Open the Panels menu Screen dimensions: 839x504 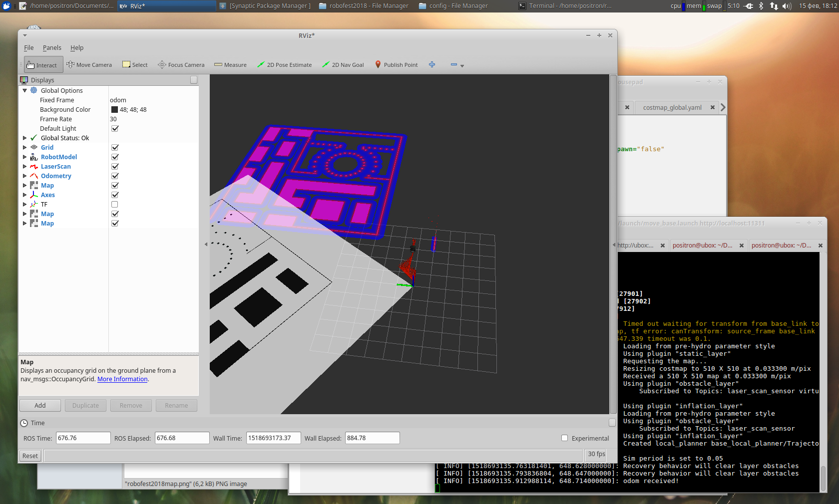pos(52,47)
